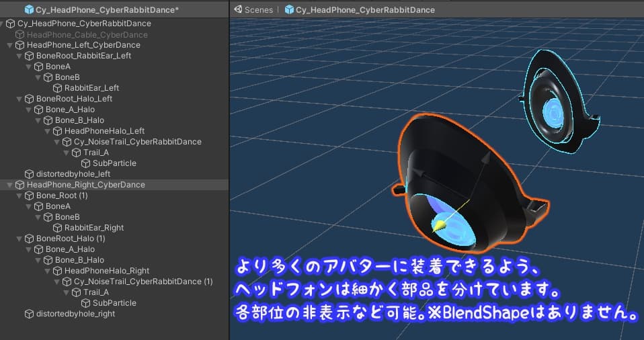The image size is (644, 340).
Task: Collapse BoneB under BoneRoot_RabbitEar_Left
Action: (x=38, y=77)
